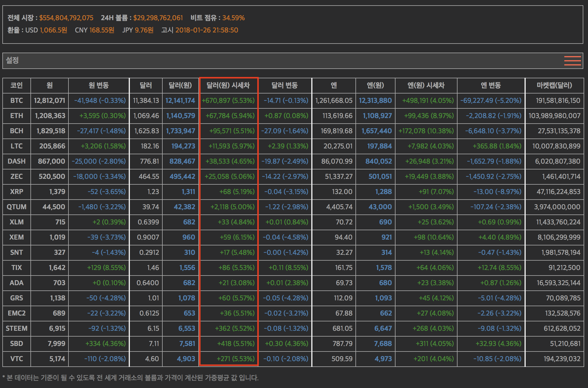
Task: Click USD exchange rate 1,066.5원
Action: tap(54, 30)
